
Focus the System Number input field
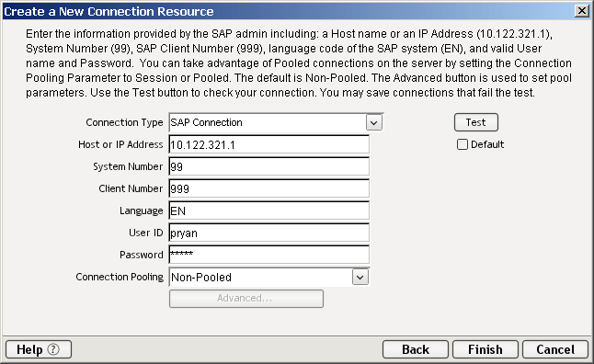pyautogui.click(x=269, y=166)
